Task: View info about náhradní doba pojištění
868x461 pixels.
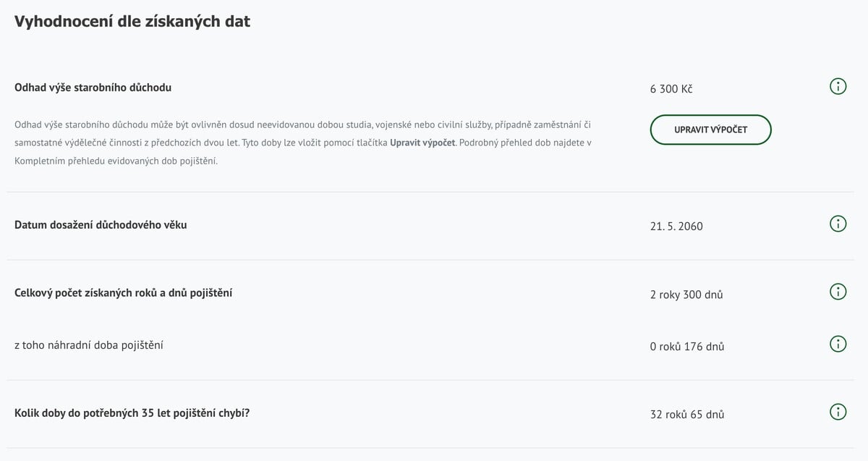Action: [838, 344]
